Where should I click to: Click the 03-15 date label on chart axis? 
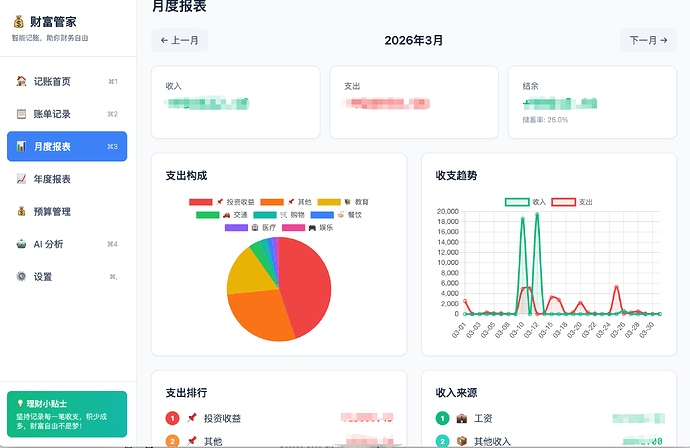point(546,330)
